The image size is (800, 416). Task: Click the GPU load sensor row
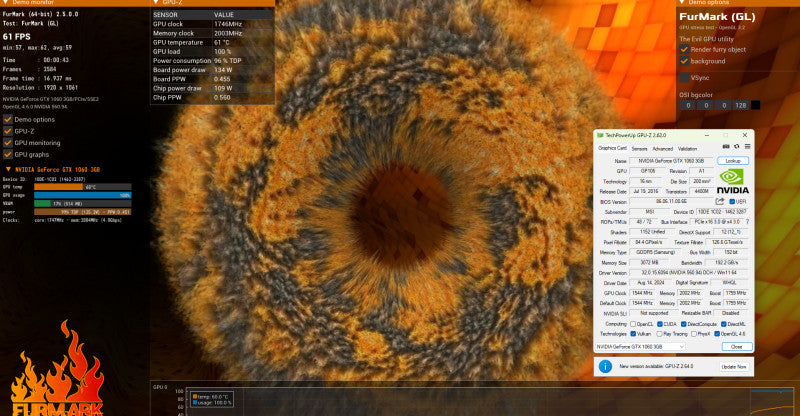pyautogui.click(x=212, y=52)
